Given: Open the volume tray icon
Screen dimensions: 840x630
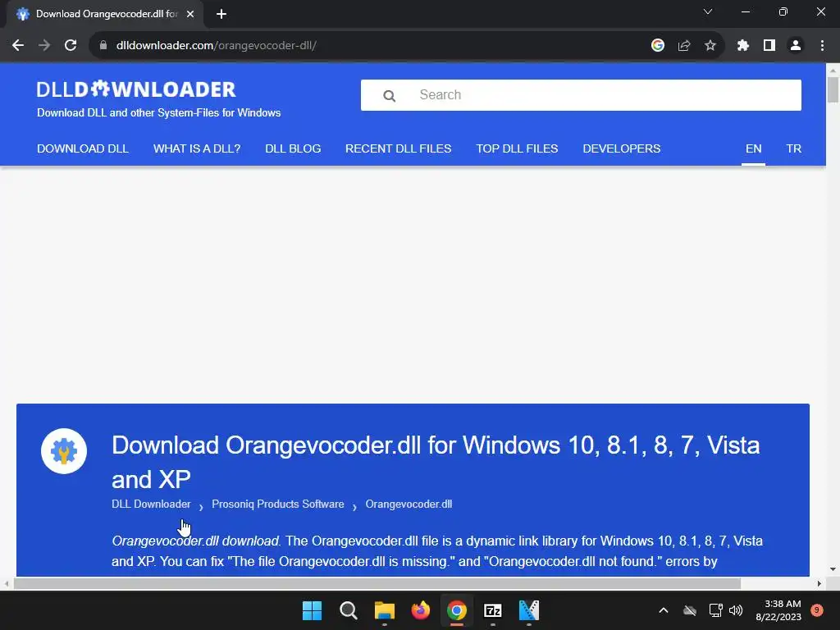Looking at the screenshot, I should coord(736,610).
